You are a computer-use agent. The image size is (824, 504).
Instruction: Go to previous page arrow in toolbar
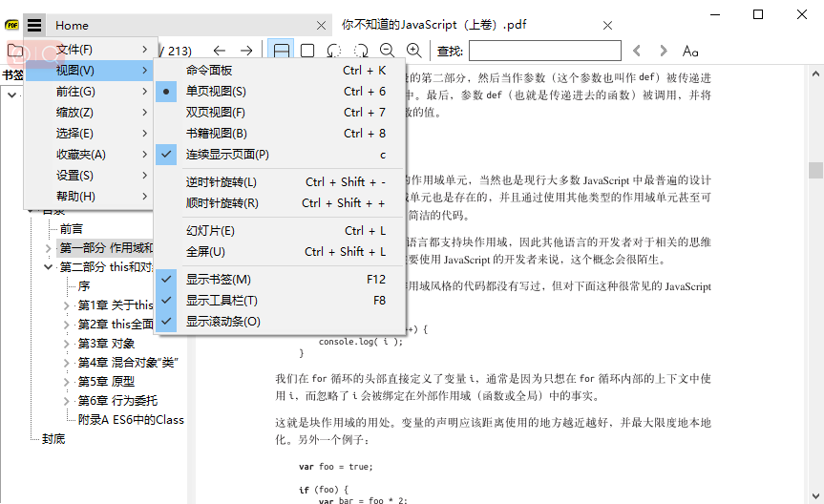pyautogui.click(x=220, y=51)
